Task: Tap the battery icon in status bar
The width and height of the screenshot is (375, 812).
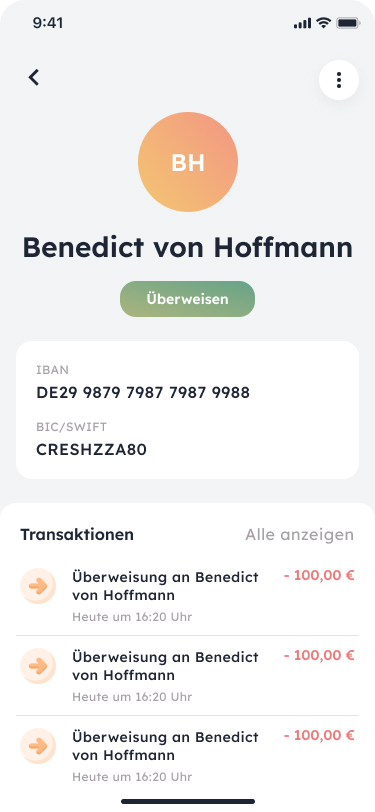Action: [x=348, y=23]
